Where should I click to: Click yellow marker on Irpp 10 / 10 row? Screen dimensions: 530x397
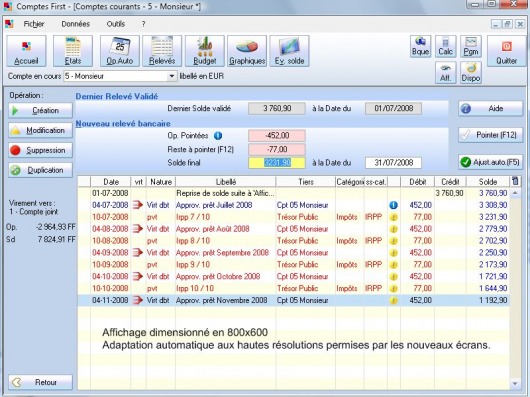coord(393,289)
